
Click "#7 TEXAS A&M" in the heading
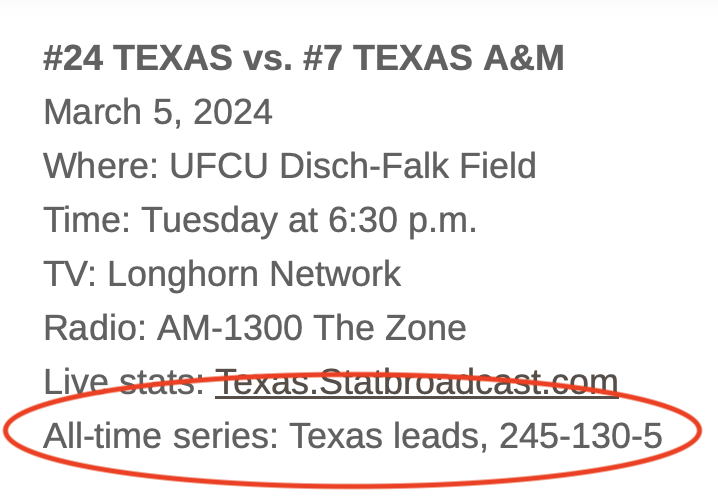(x=434, y=58)
